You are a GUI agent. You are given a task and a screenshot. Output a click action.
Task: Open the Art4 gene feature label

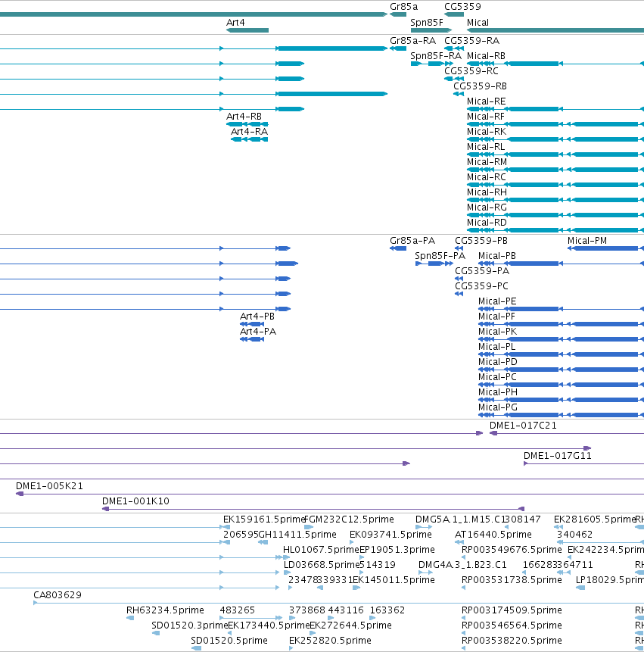tap(235, 23)
